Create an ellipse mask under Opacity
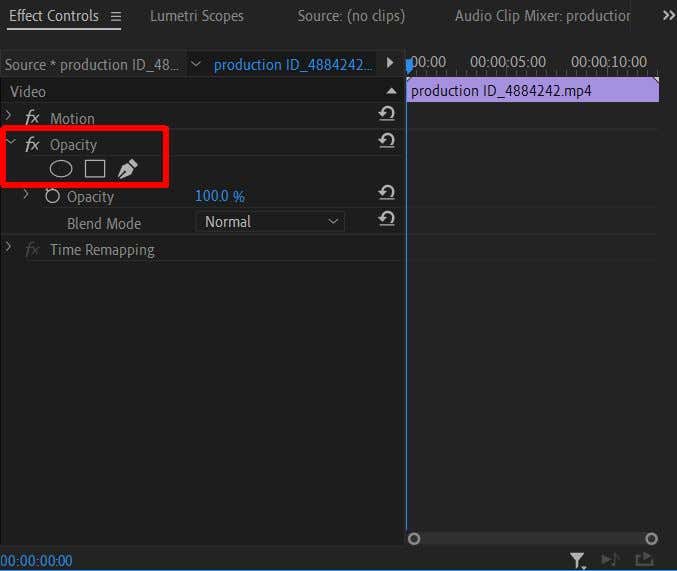Image resolution: width=677 pixels, height=571 pixels. click(61, 169)
